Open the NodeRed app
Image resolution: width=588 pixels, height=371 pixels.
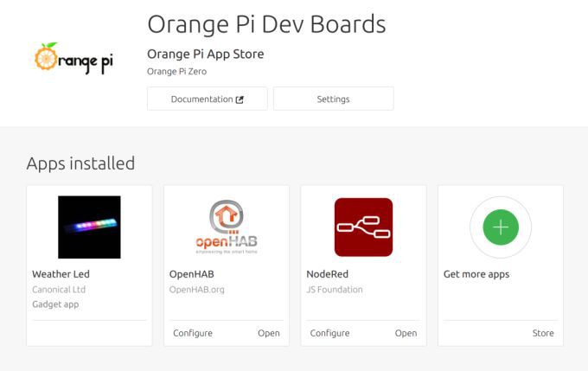406,333
